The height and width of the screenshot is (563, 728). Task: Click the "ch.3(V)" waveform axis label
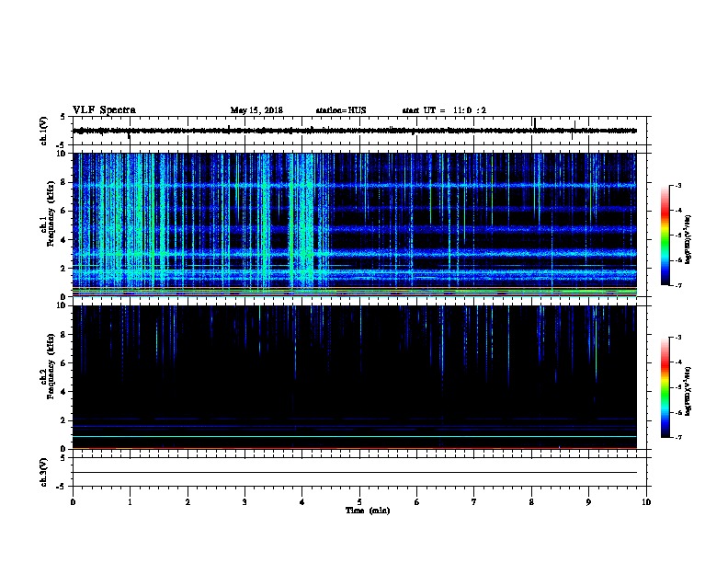click(44, 472)
